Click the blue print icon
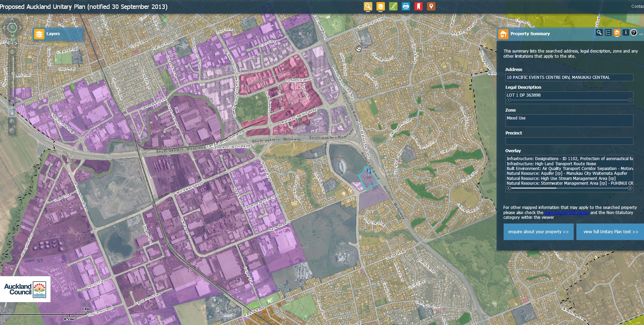Screen dimensions: 644x325 pyautogui.click(x=406, y=6)
